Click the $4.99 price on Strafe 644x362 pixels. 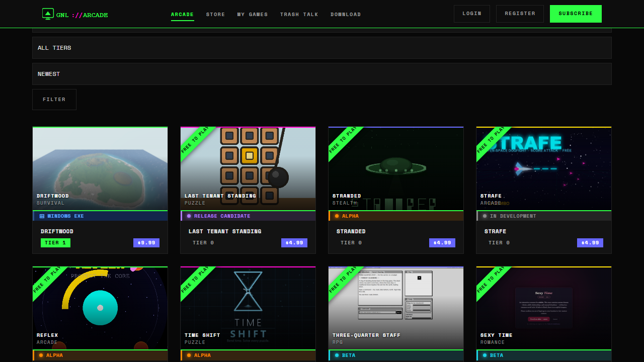click(590, 243)
